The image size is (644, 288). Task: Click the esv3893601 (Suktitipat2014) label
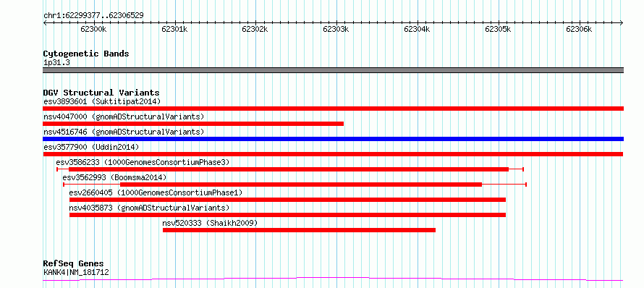click(102, 101)
